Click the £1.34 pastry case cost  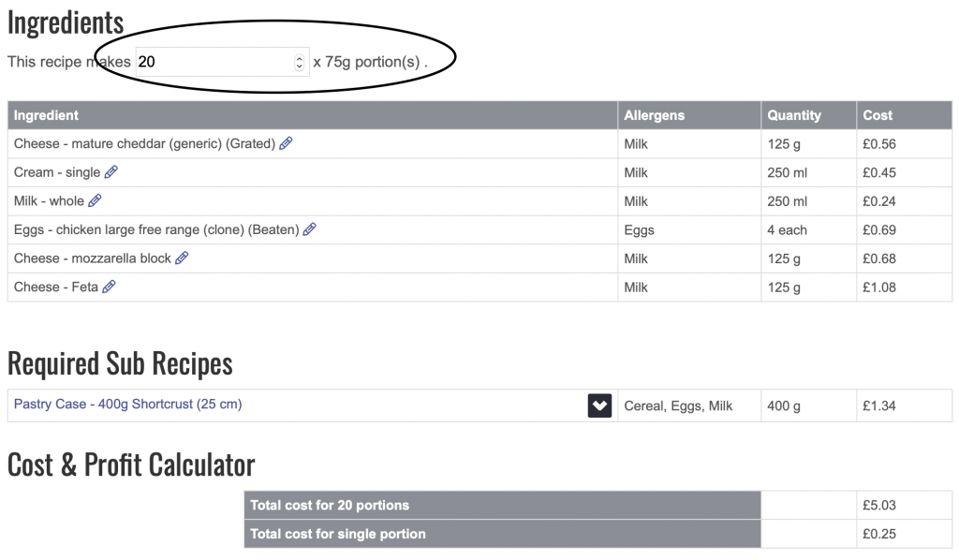pos(878,405)
